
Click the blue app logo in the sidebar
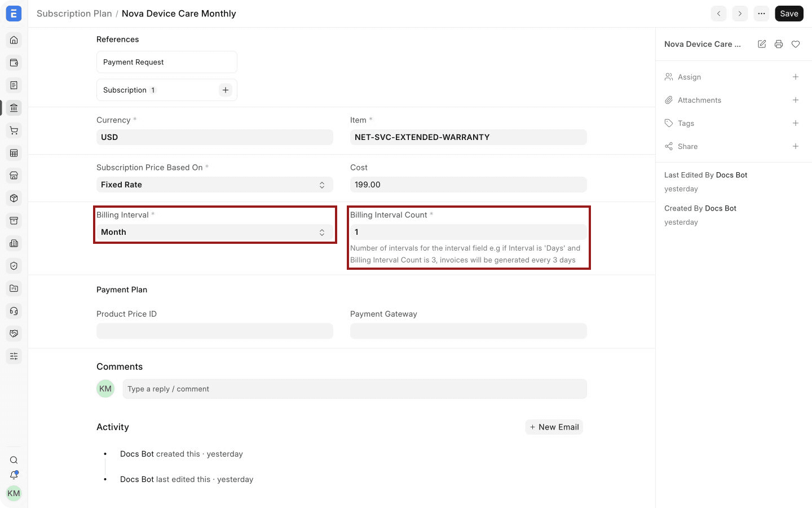pos(14,14)
